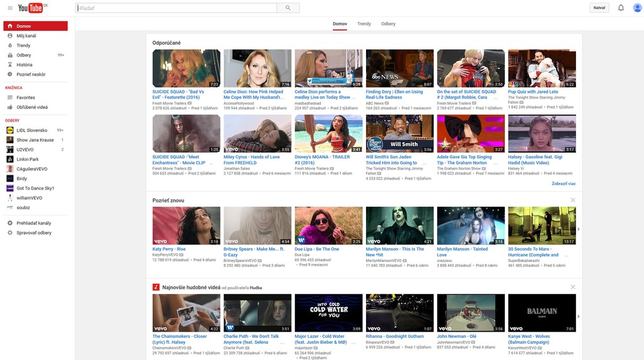Open História from the sidebar
This screenshot has width=644, height=360.
click(x=25, y=65)
